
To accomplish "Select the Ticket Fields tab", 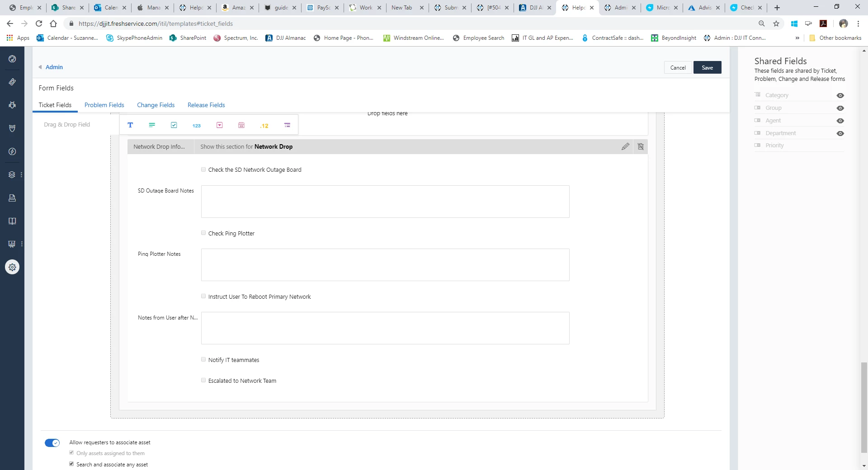I will pos(55,105).
